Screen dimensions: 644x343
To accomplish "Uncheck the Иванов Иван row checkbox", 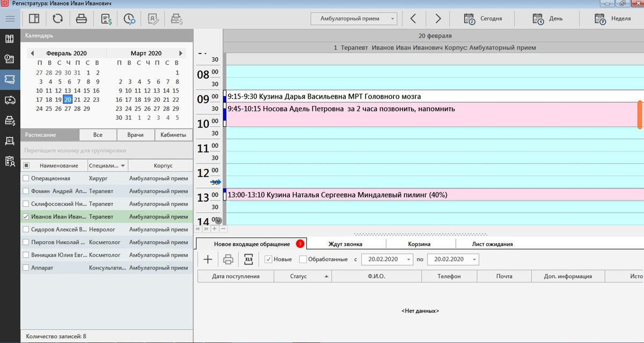I will (x=26, y=217).
